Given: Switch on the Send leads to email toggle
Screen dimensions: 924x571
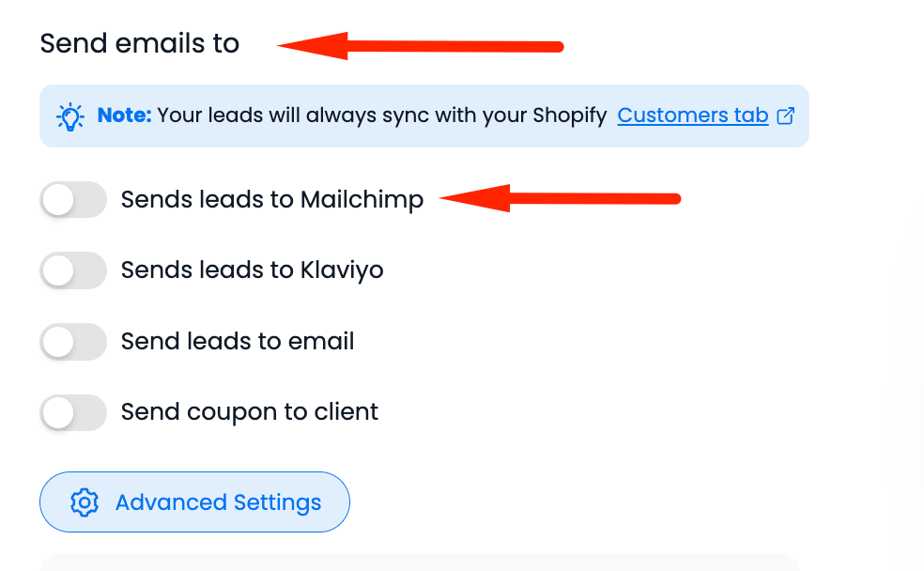Looking at the screenshot, I should coord(73,342).
